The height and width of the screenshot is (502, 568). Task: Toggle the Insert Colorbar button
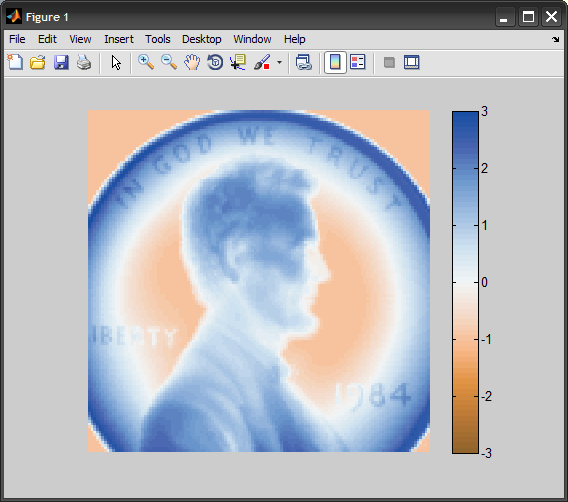[x=335, y=62]
